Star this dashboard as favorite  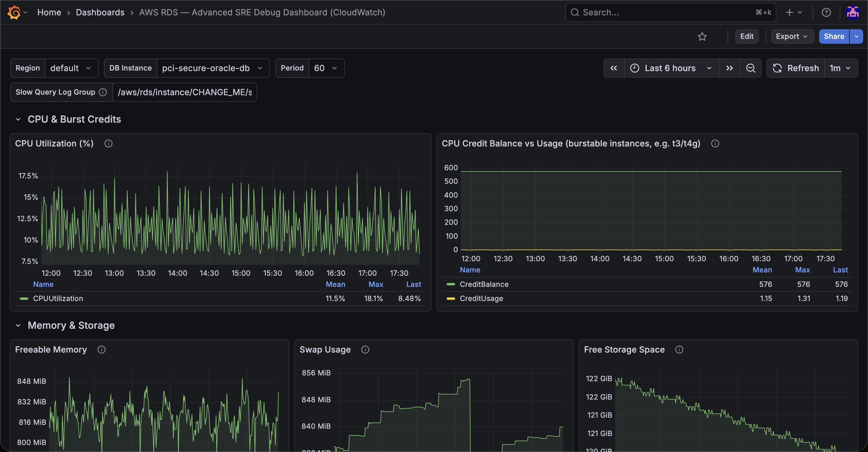pos(702,36)
